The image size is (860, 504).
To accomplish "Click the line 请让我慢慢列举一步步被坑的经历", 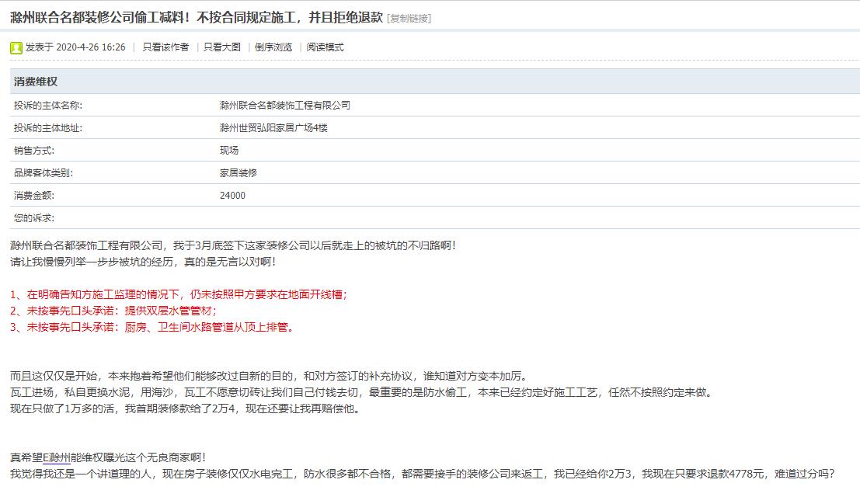I will (x=143, y=262).
